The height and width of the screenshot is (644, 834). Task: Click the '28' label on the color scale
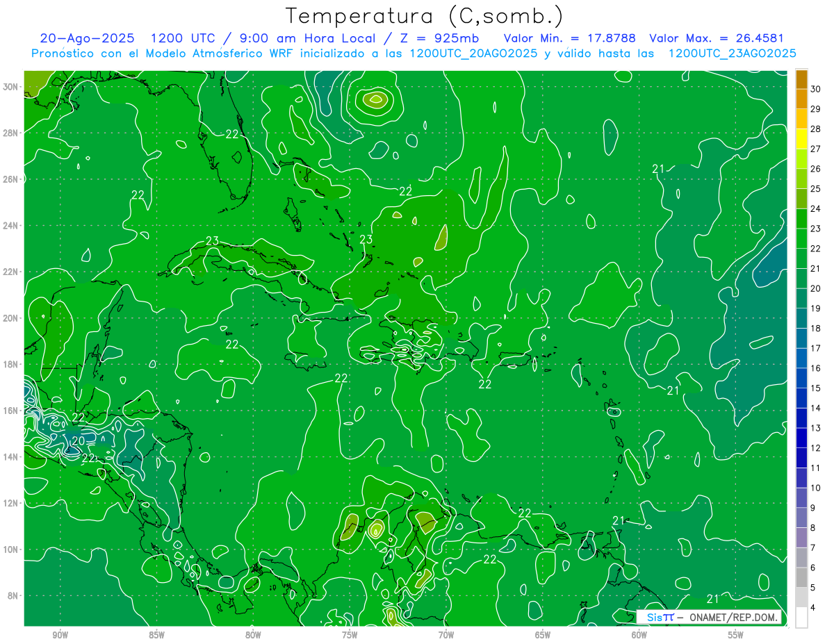815,129
